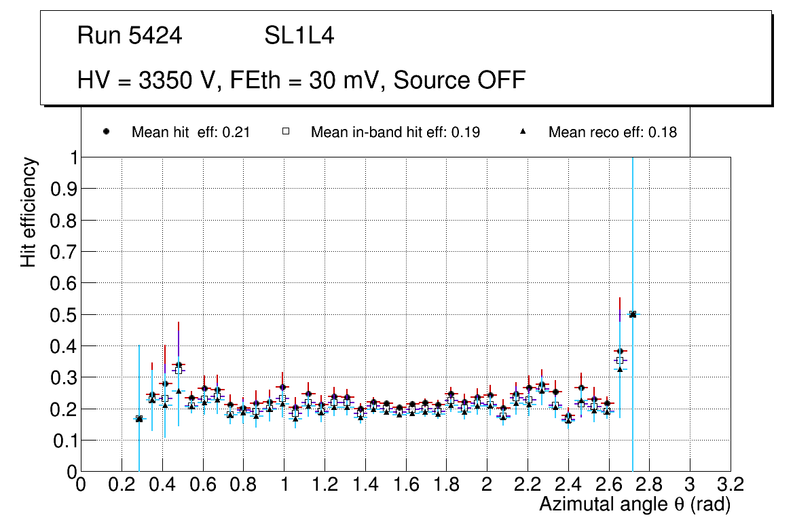Select the 1.6 tick label on x-axis
The width and height of the screenshot is (812, 524).
pos(405,484)
